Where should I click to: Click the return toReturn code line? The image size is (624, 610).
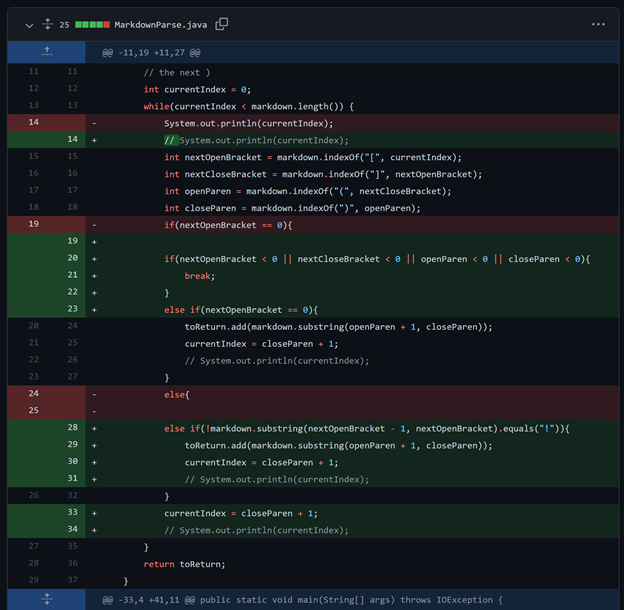(x=184, y=564)
